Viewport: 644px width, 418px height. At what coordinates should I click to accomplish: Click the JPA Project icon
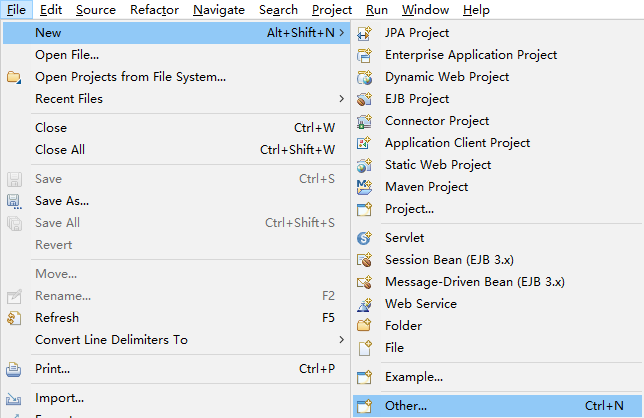[365, 33]
